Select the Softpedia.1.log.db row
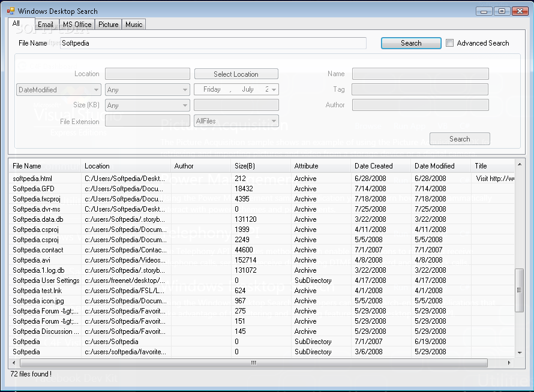Viewport: 534px width, 392px height. [x=262, y=270]
